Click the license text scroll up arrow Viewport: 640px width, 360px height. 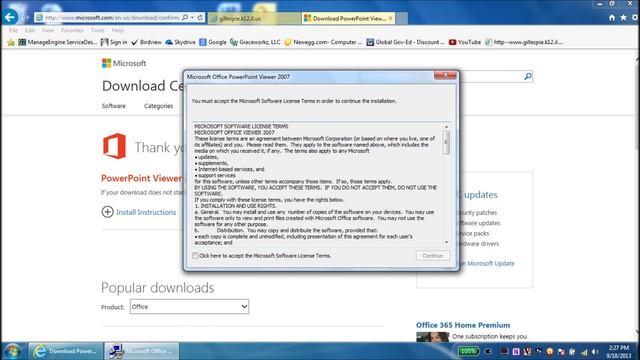click(446, 127)
